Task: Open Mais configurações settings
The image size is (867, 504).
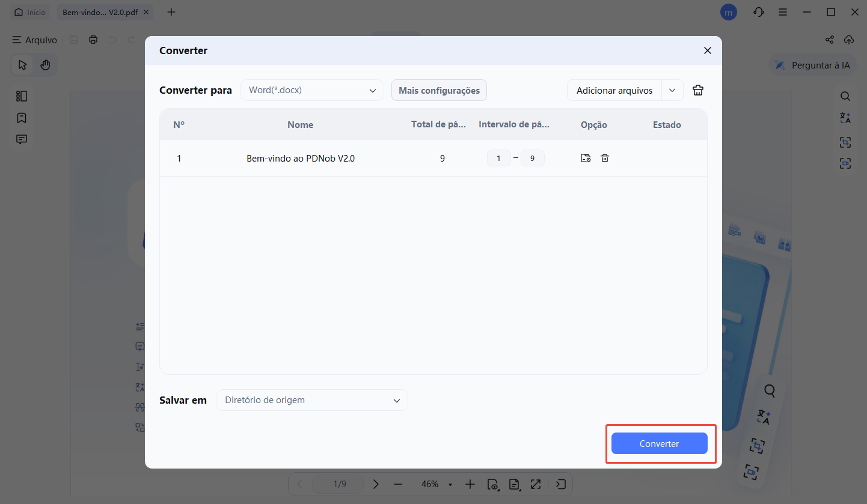Action: click(439, 90)
